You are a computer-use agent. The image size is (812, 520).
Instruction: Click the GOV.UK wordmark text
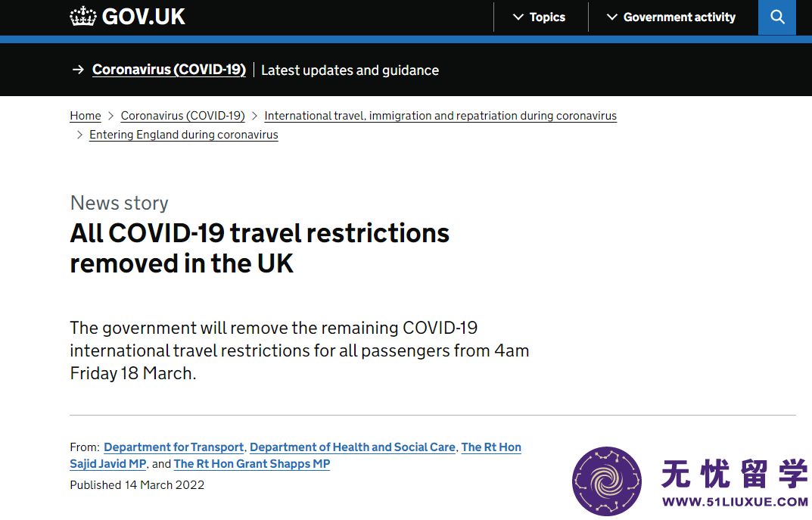click(x=144, y=17)
